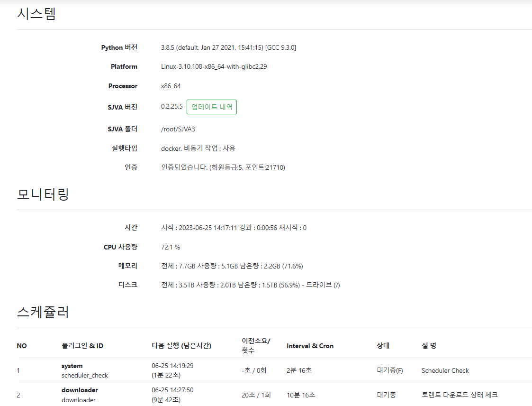The image size is (532, 406).
Task: Click the 인증 authentication status message
Action: (x=223, y=167)
